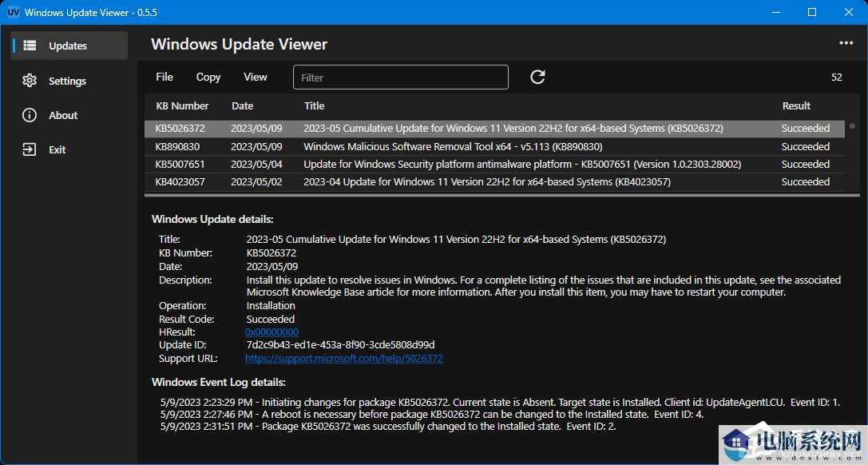This screenshot has width=868, height=465.
Task: Minimize the Windows Update Viewer window
Action: [x=775, y=12]
